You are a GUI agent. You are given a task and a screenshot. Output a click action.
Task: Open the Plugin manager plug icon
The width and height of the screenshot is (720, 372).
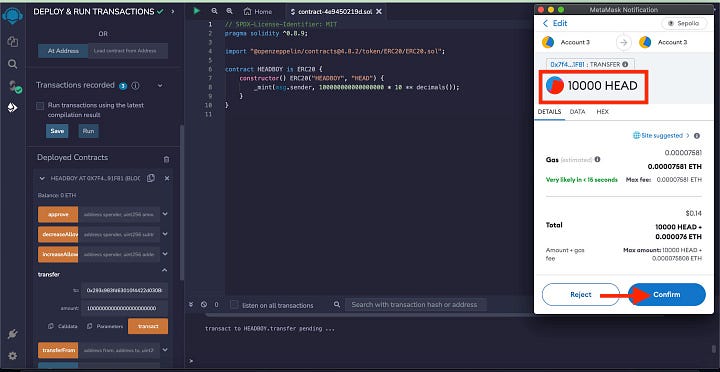click(12, 334)
